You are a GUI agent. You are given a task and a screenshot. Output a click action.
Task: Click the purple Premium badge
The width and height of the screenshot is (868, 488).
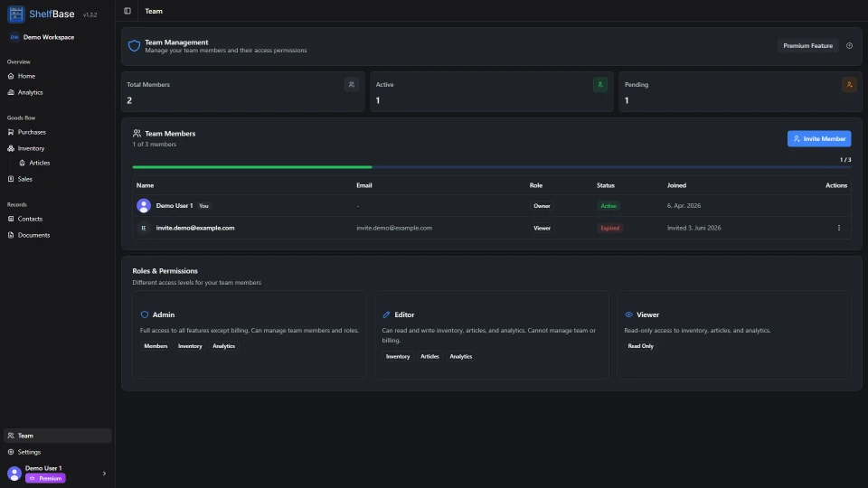(45, 479)
